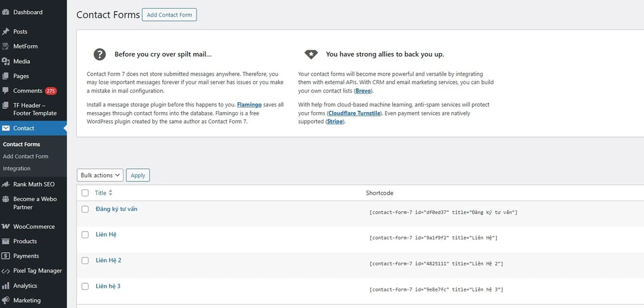Select the shortcode with id df0ed37
Screen dimensions: 644x308
coord(443,212)
